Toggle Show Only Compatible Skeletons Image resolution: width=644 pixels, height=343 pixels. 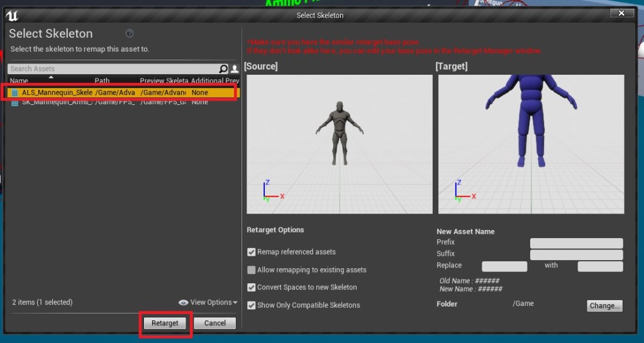click(252, 305)
